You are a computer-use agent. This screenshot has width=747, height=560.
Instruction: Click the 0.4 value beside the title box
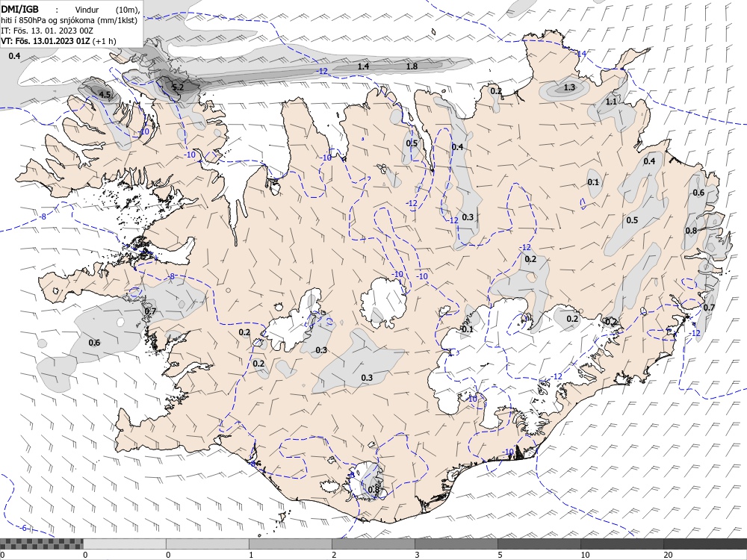point(14,56)
